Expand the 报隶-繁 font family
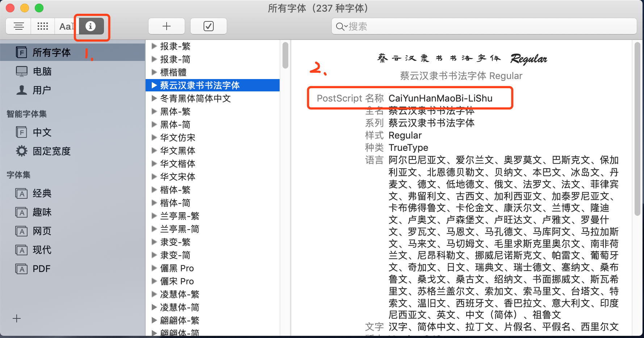 point(154,46)
